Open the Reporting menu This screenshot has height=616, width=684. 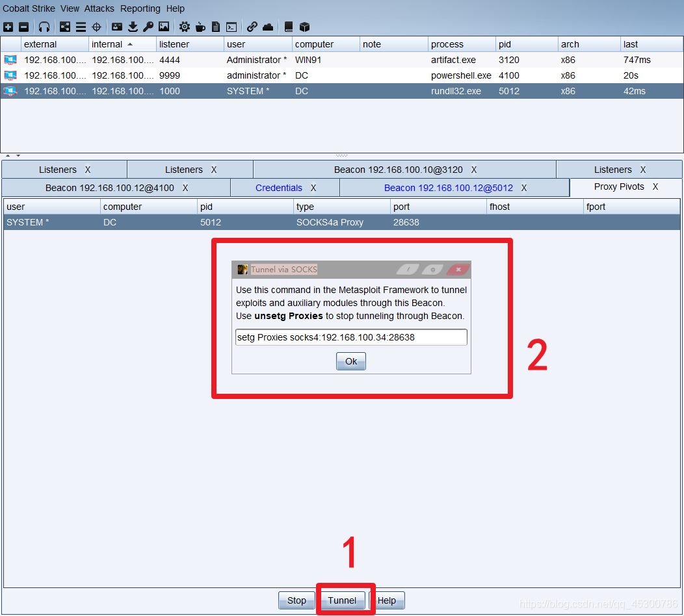[x=140, y=8]
